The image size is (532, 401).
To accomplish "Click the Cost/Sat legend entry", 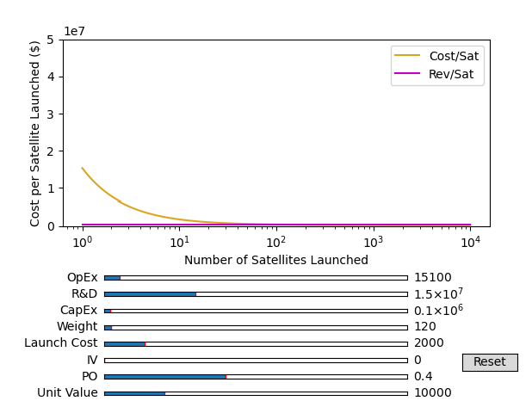I will tap(453, 56).
